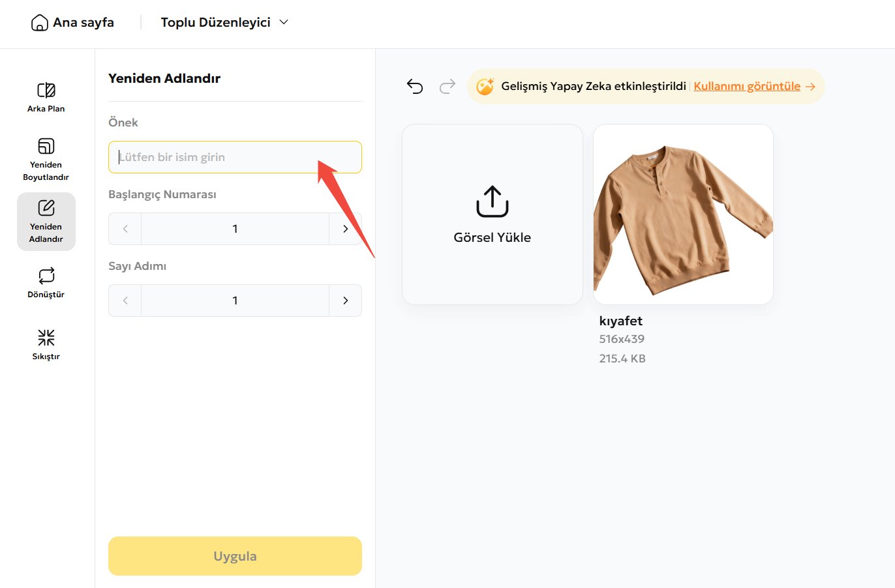Select the kıyafet sweatshirt thumbnail

click(x=683, y=214)
